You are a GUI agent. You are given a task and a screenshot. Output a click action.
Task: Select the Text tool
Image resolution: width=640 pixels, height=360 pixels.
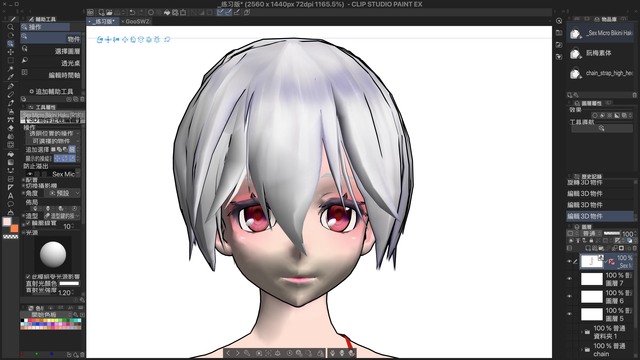pos(11,196)
